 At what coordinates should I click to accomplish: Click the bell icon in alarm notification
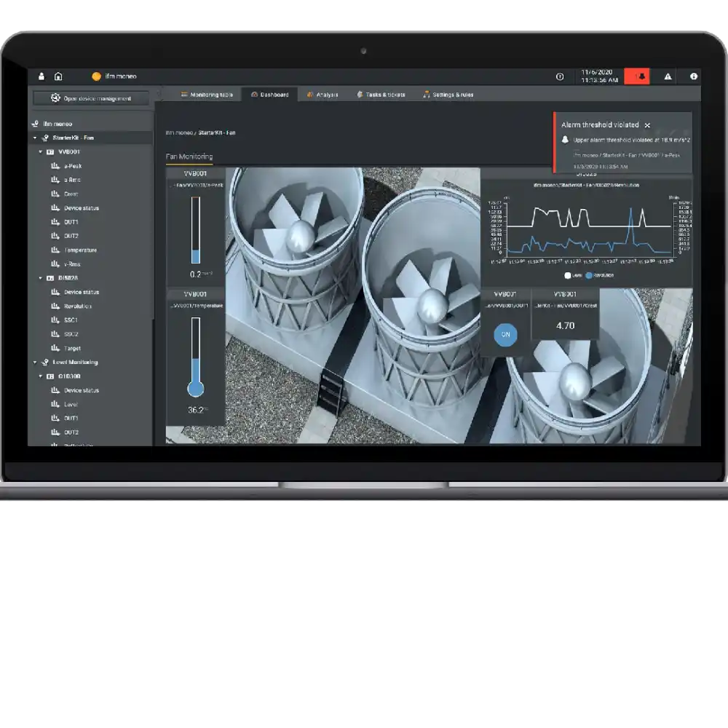coord(565,140)
